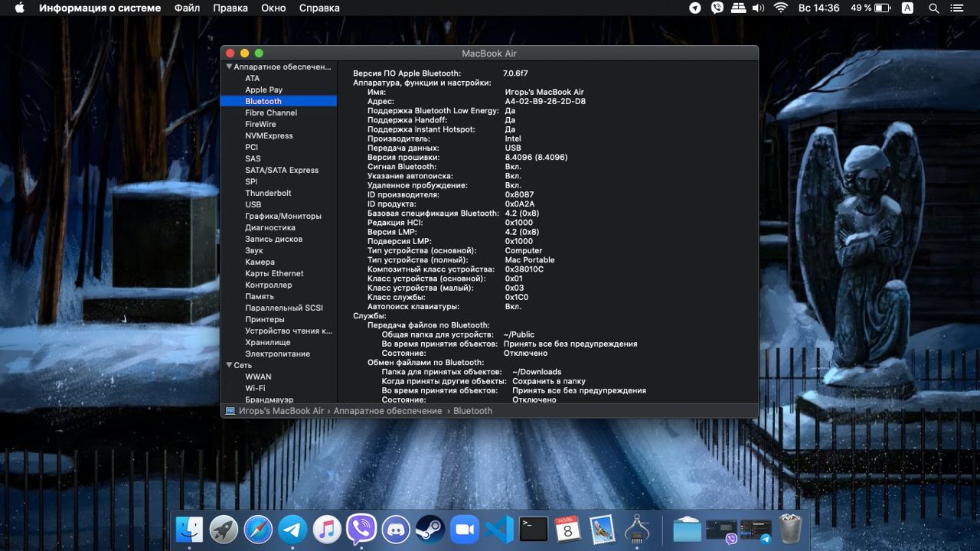The image size is (980, 551).
Task: Collapse the Аппаратное обеспечение sidebar section
Action: (229, 67)
